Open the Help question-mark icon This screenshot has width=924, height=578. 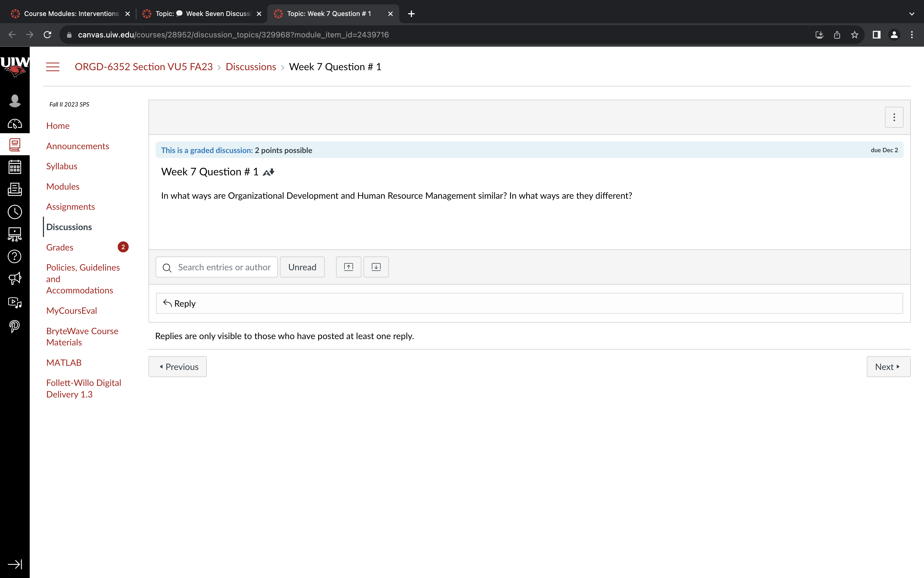15,257
